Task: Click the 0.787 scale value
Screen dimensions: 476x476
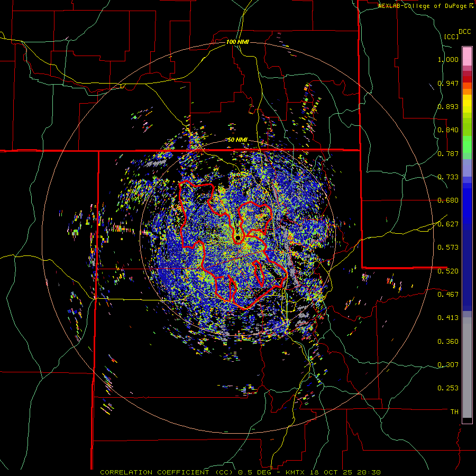Action: (x=448, y=153)
